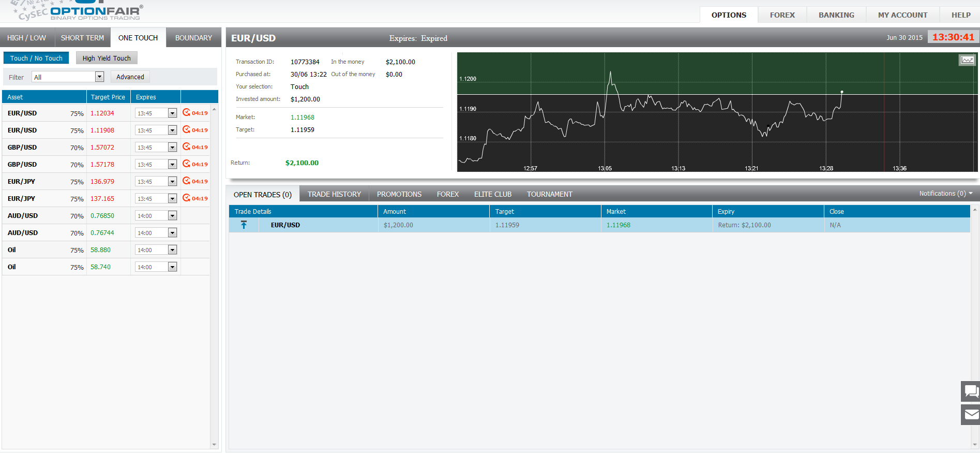Screen dimensions: 980x453
Task: Click countdown clock icon for GBP/USD 1.57072
Action: [x=186, y=147]
